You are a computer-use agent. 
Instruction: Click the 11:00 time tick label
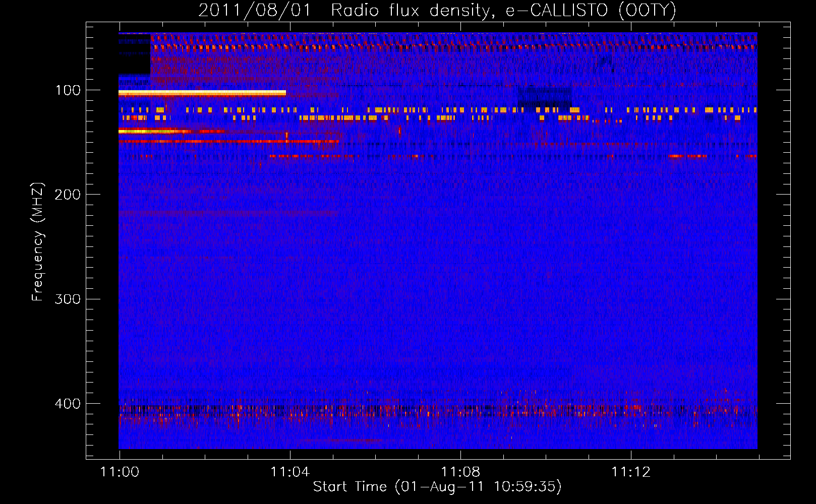pyautogui.click(x=120, y=472)
